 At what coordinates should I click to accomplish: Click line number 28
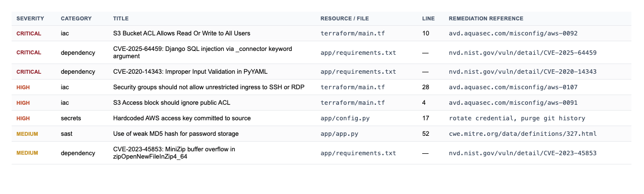[x=426, y=87]
